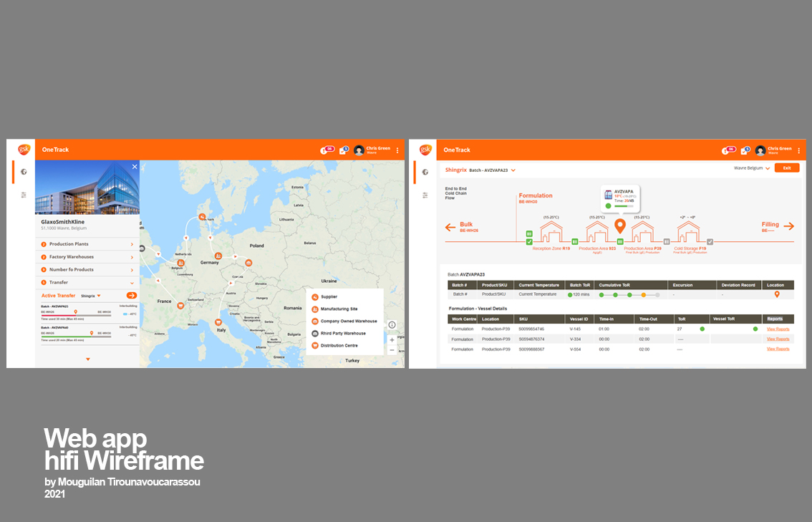Open the sliders filter icon beside the building photo
This screenshot has width=812, height=522.
point(24,194)
